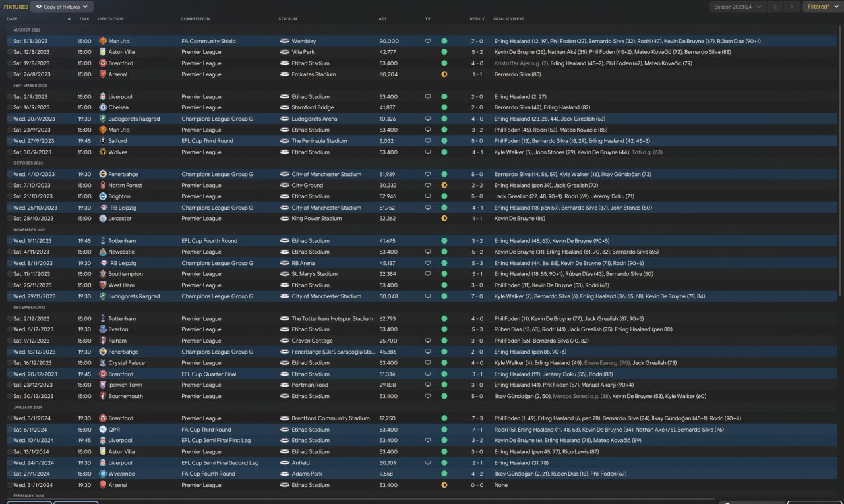
Task: Sort by the Result column header
Action: 477,19
